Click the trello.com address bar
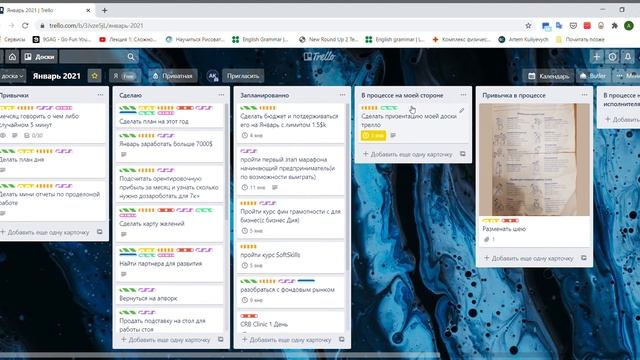This screenshot has height=360, width=640. click(x=282, y=25)
